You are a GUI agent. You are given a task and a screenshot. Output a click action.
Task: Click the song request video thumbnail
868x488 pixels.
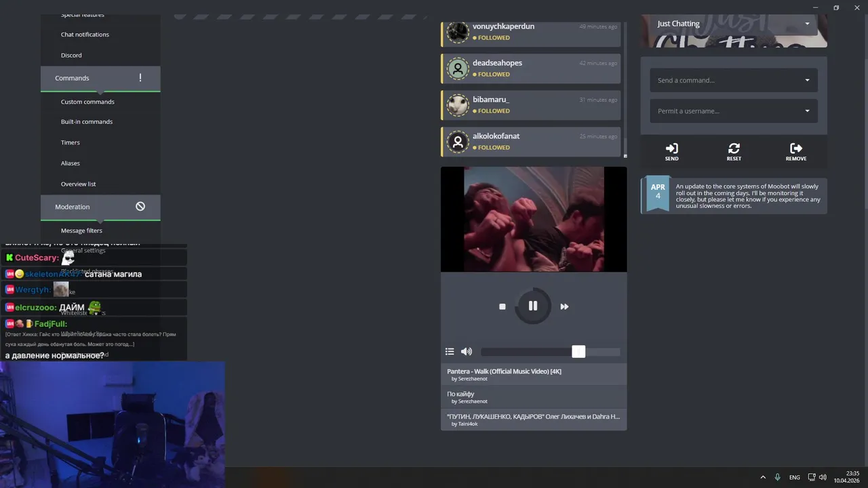coord(534,219)
